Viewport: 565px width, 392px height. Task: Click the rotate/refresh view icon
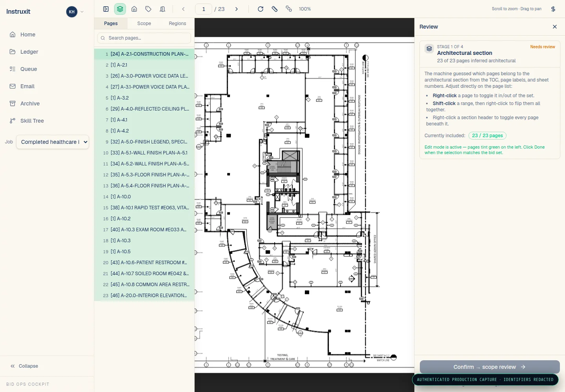(261, 9)
